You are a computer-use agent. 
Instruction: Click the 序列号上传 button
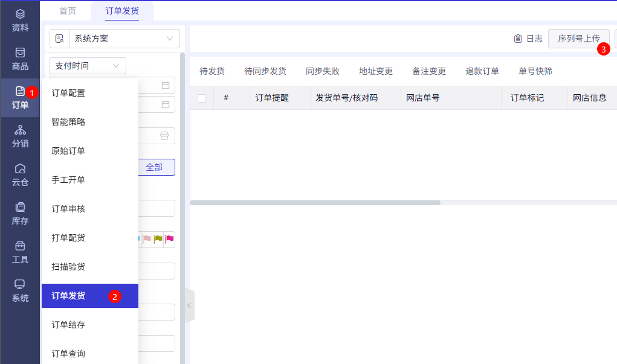click(579, 39)
